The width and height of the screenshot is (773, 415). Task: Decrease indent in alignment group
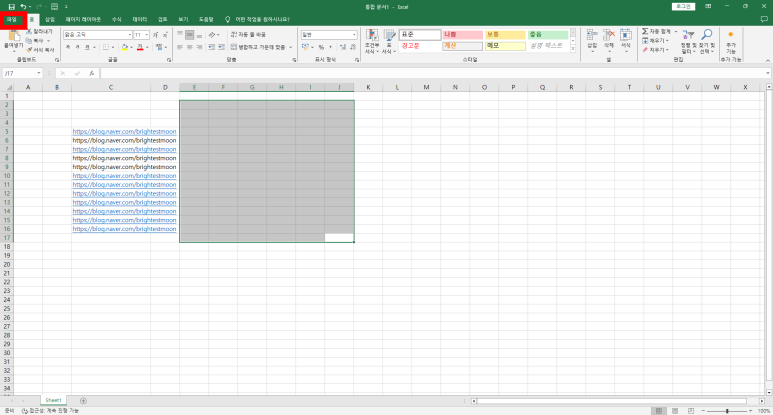(x=211, y=47)
